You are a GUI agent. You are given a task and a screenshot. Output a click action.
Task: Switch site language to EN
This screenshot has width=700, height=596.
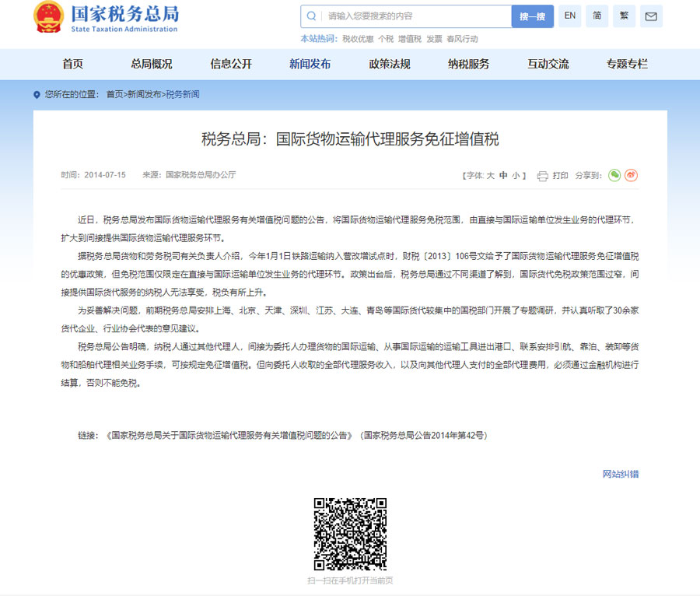tap(569, 16)
